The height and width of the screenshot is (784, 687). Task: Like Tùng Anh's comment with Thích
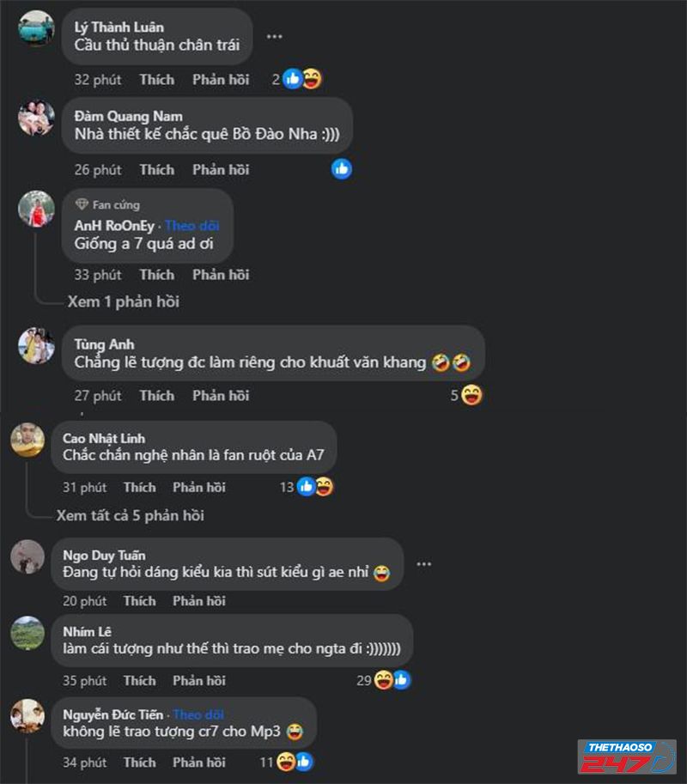(x=156, y=396)
